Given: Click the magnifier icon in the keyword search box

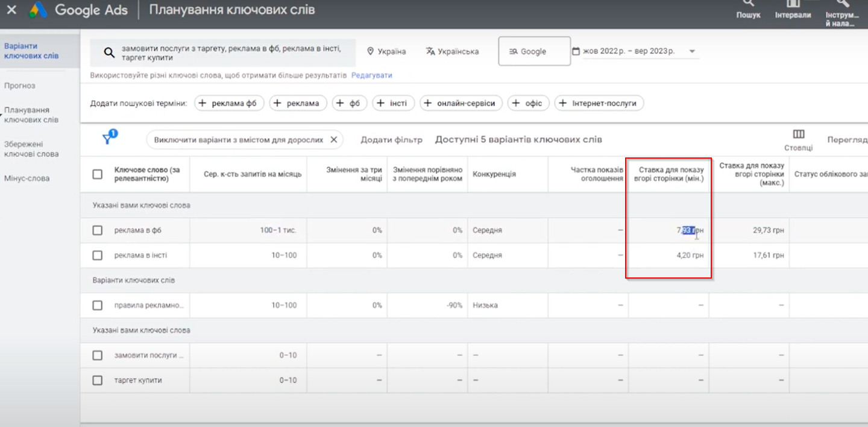Looking at the screenshot, I should (109, 53).
